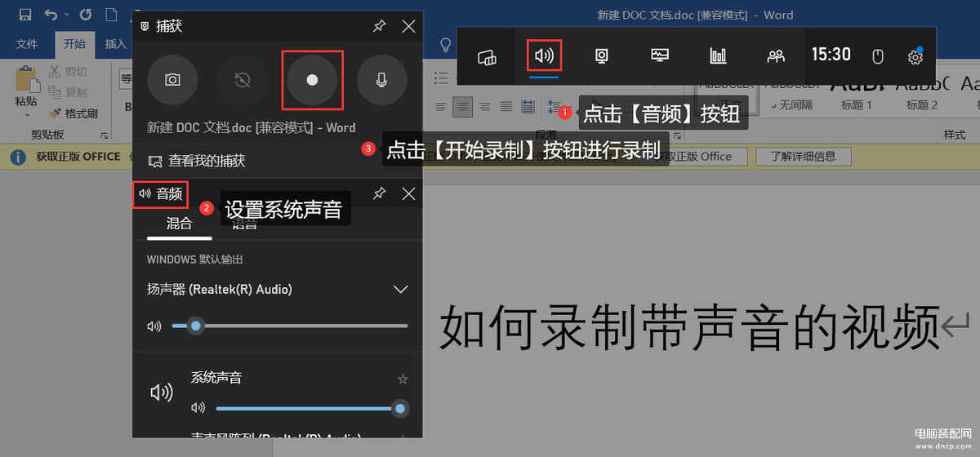Save the Word document with the floppy icon

(x=24, y=15)
